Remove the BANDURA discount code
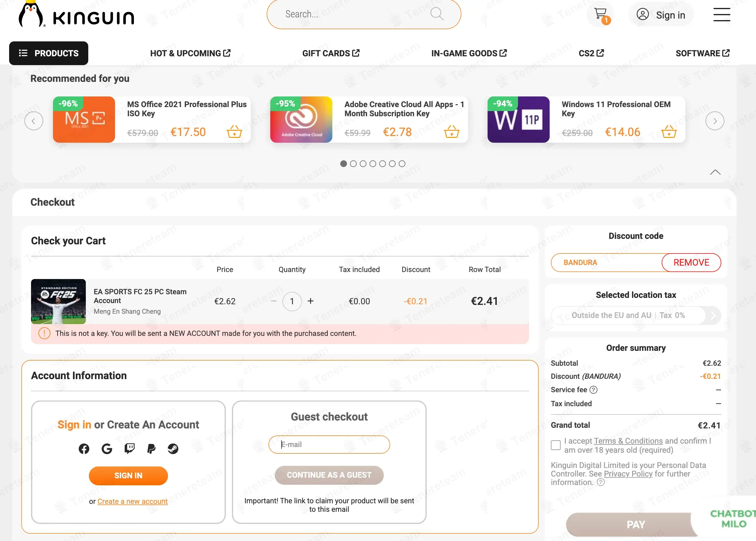 pos(691,263)
